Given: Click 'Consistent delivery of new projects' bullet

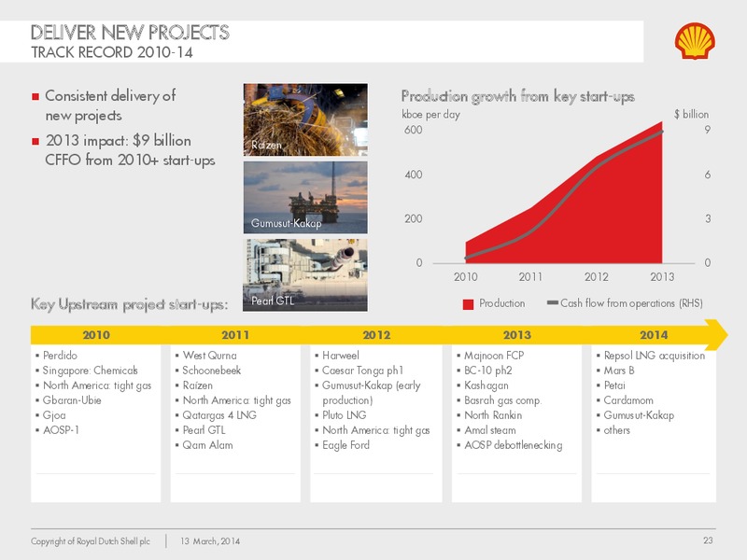Looking at the screenshot, I should (x=110, y=105).
